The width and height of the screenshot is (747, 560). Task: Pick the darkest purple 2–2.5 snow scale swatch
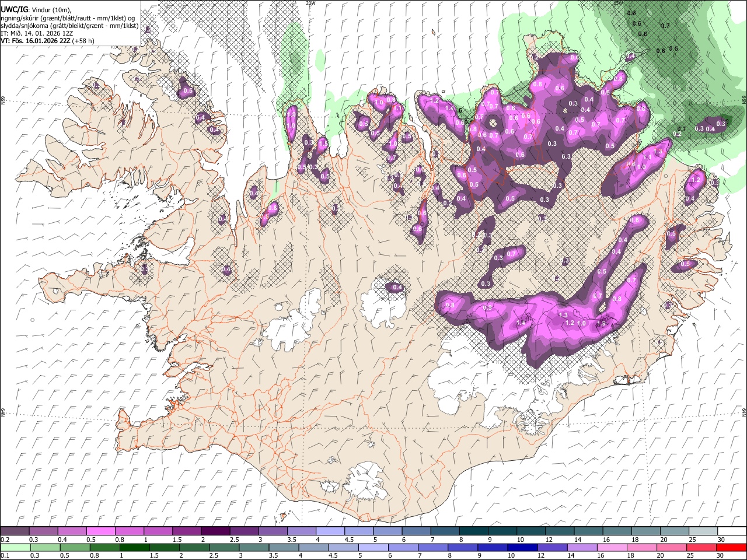coord(216,531)
